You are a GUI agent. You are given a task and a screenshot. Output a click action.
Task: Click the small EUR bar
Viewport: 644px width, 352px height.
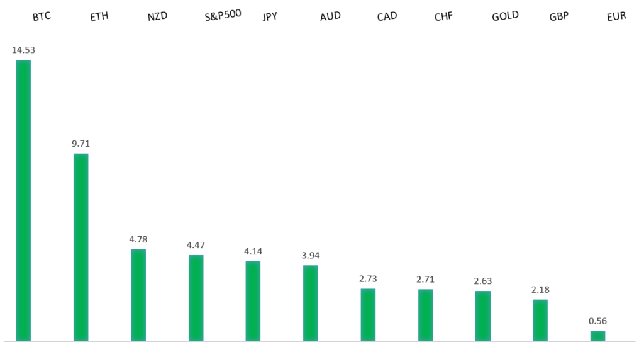pyautogui.click(x=597, y=336)
